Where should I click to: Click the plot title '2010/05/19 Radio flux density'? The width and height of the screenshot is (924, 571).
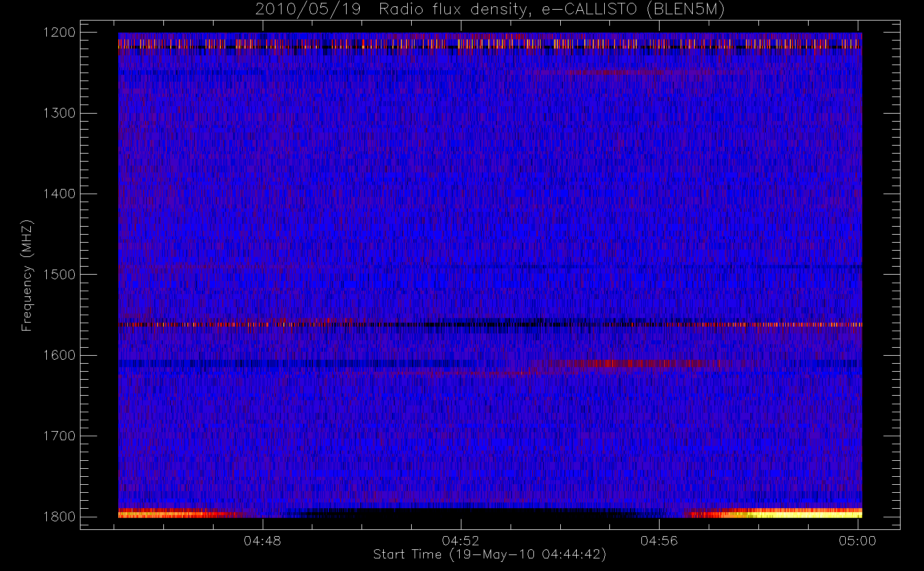click(x=489, y=10)
